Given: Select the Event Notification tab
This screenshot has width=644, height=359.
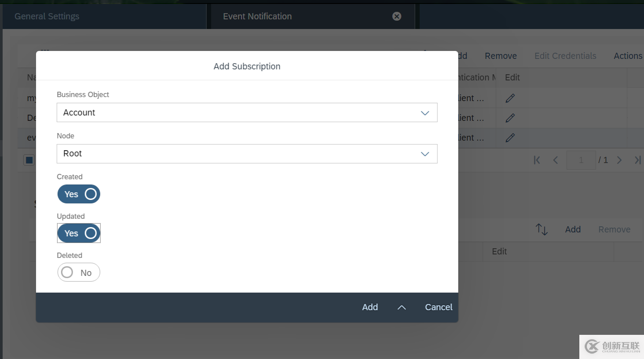Looking at the screenshot, I should (x=257, y=16).
